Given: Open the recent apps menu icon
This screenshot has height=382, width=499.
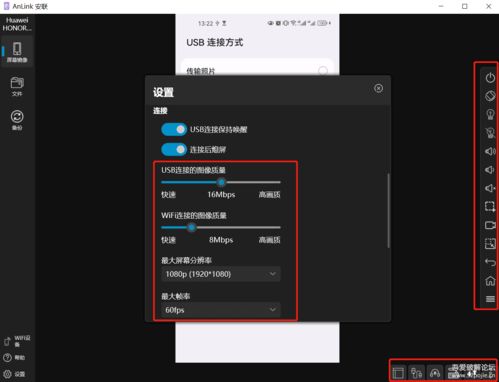Looking at the screenshot, I should pyautogui.click(x=490, y=299).
